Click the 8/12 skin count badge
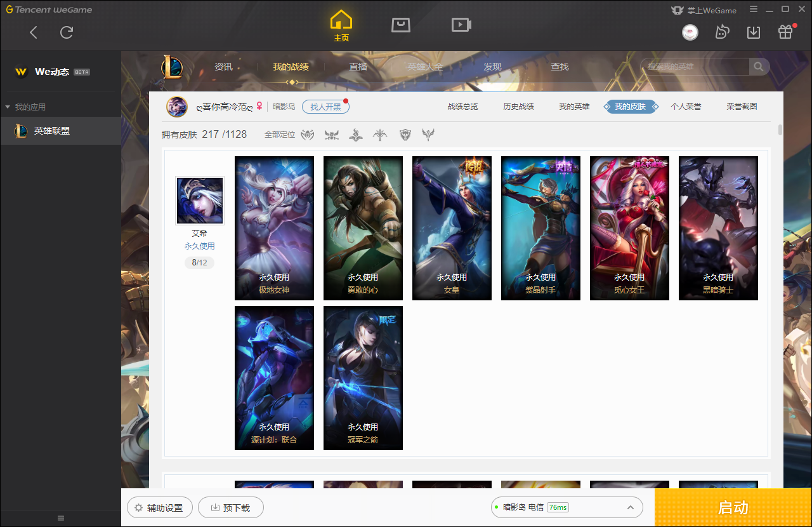Screen dimensions: 812x527 [199, 262]
